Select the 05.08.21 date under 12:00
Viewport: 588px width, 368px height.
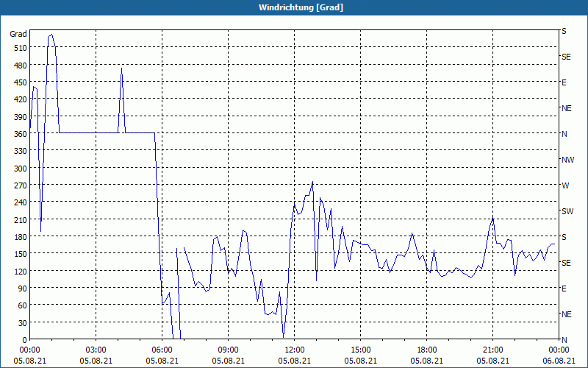[x=295, y=361]
